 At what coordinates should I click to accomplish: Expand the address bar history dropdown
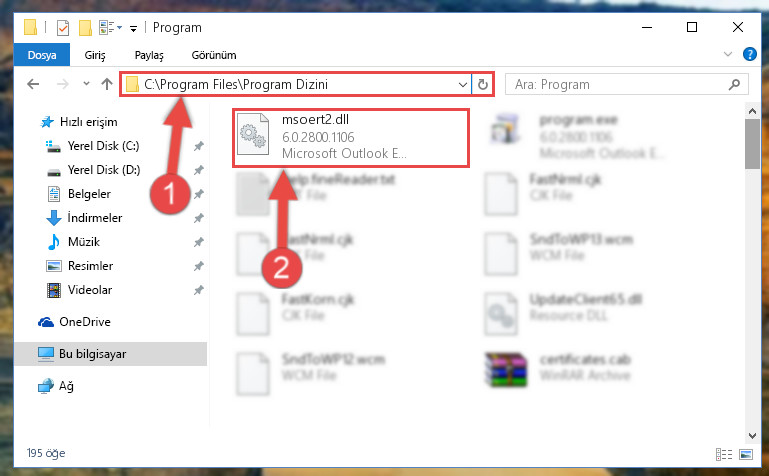[462, 85]
